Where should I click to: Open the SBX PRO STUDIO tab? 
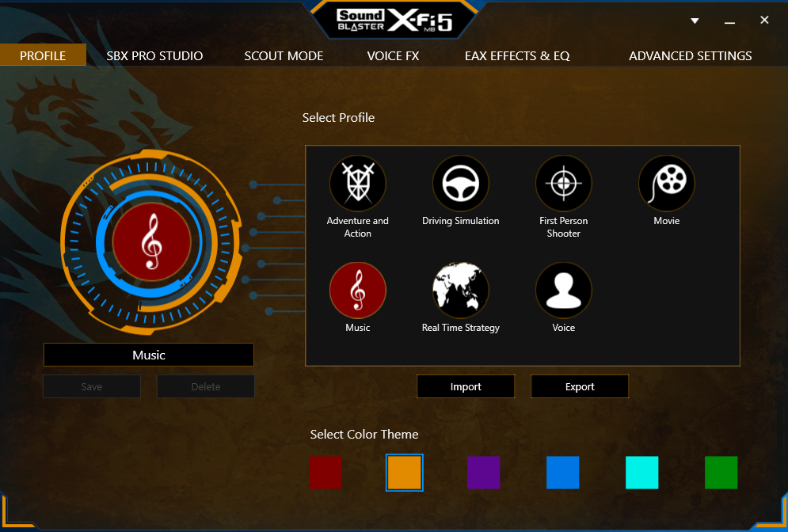coord(154,55)
